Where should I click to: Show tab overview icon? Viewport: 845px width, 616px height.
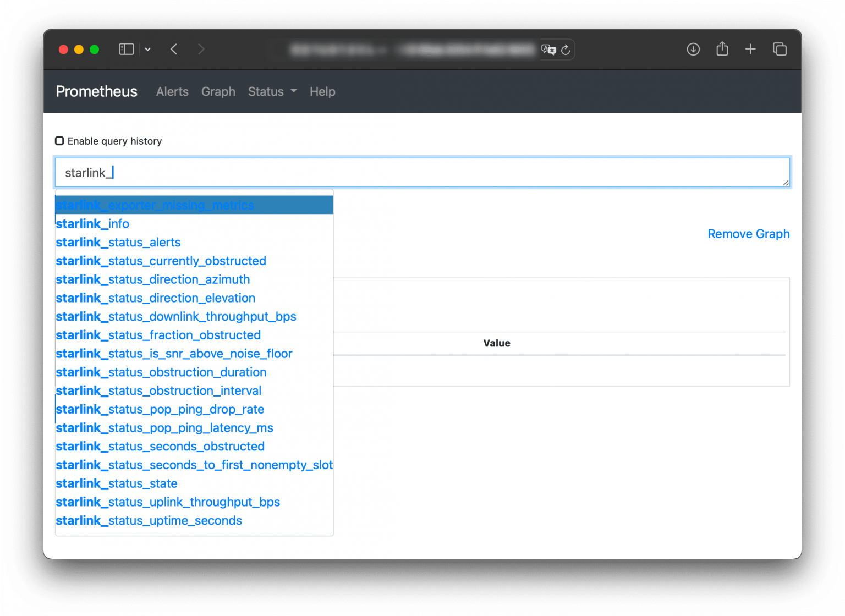(x=780, y=49)
